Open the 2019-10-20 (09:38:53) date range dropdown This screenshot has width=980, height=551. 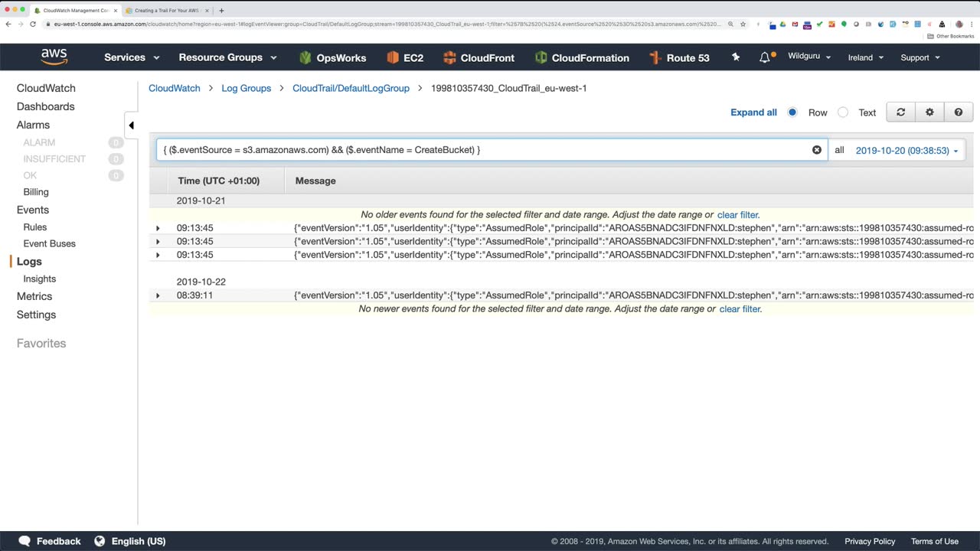pos(906,151)
